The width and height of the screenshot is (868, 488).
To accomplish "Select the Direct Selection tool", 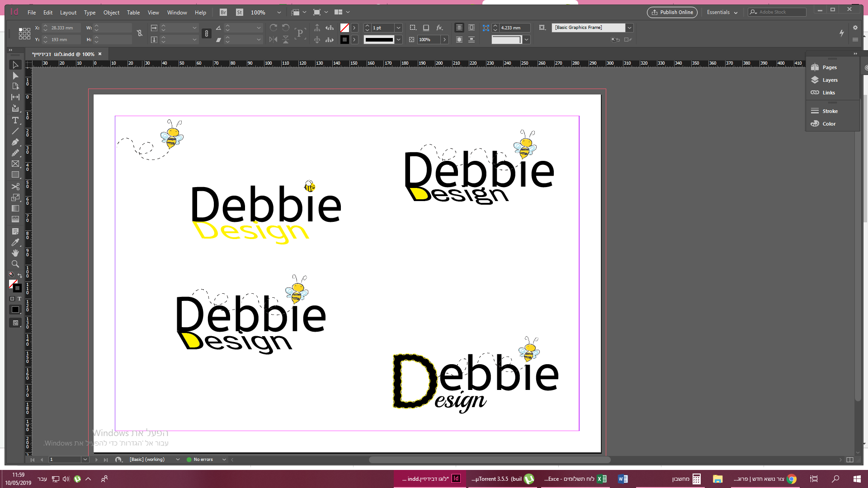I will [15, 76].
